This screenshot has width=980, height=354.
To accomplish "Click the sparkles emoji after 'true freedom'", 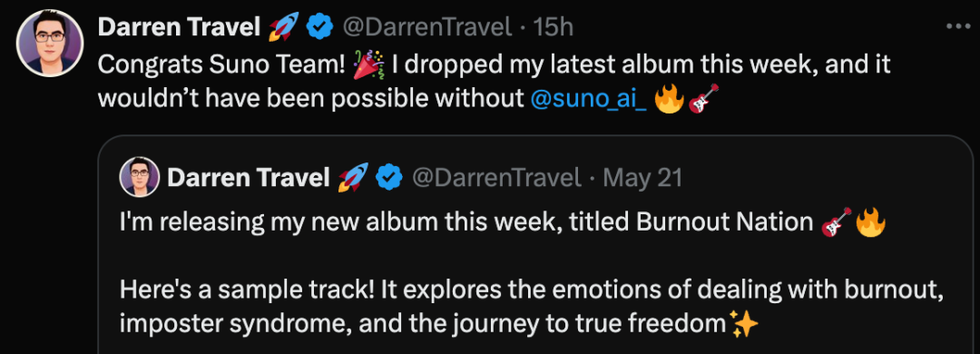I will [744, 324].
